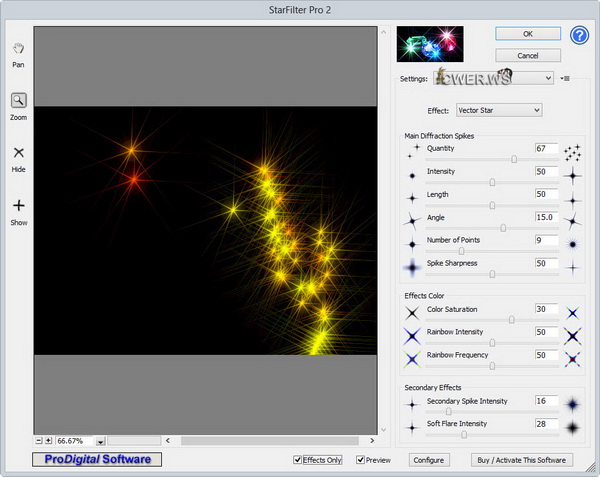Toggle the Effects Only checkbox
This screenshot has height=477, width=600.
click(x=298, y=460)
